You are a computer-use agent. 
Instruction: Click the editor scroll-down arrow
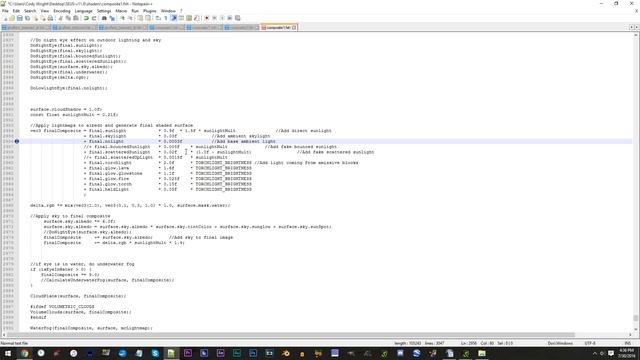tap(636, 329)
